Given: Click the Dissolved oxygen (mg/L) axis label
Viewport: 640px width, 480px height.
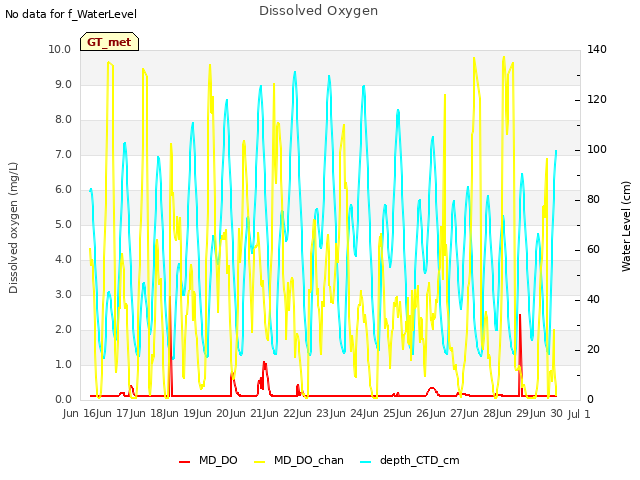Looking at the screenshot, I should (x=13, y=228).
